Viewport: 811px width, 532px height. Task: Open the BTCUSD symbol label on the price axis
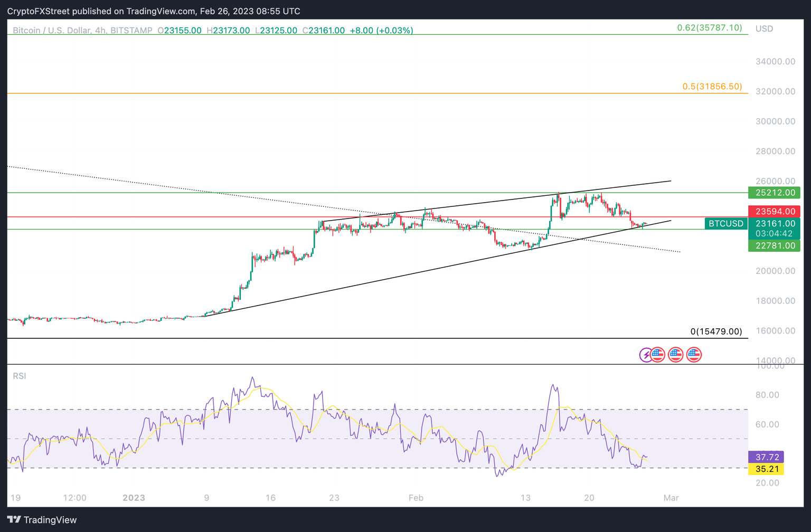[725, 224]
